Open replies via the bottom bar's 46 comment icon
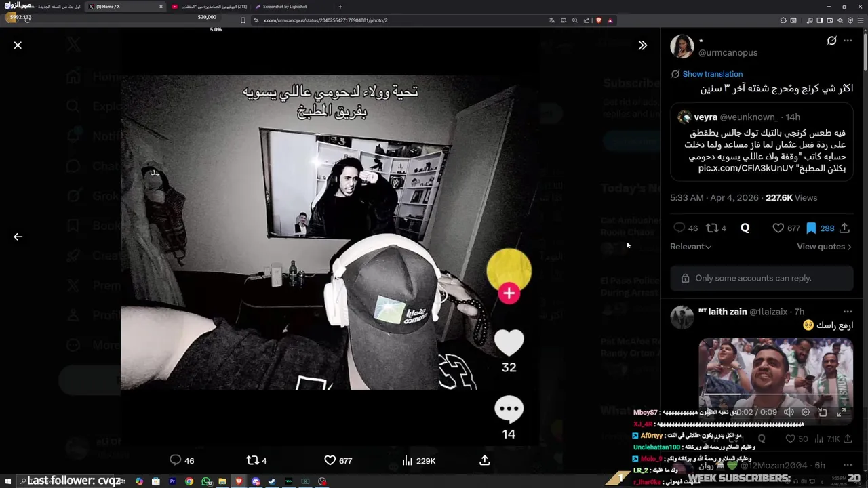 pos(176,460)
